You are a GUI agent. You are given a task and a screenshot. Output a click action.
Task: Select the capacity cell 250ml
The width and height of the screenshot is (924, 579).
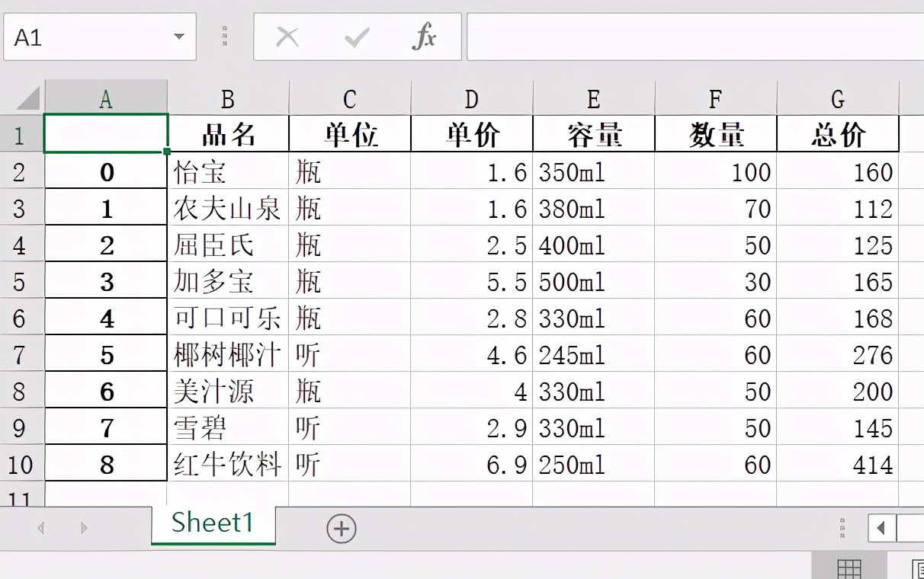(594, 464)
